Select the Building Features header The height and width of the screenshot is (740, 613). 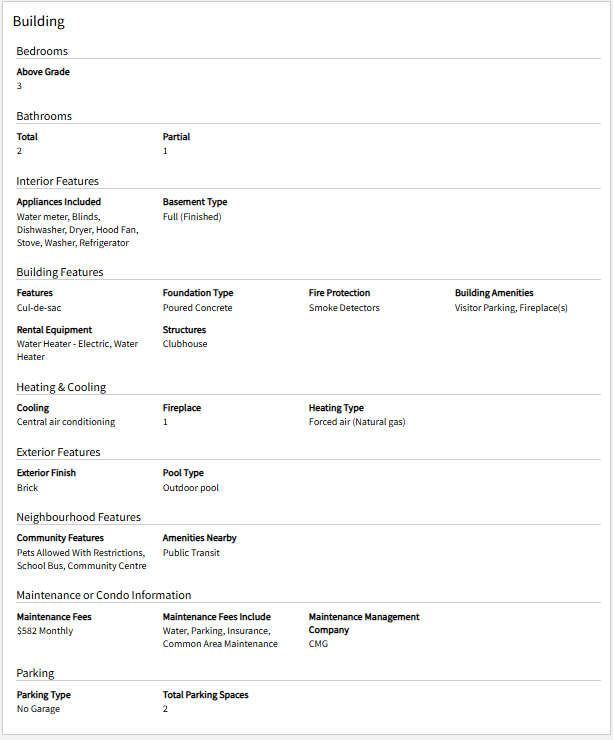60,272
